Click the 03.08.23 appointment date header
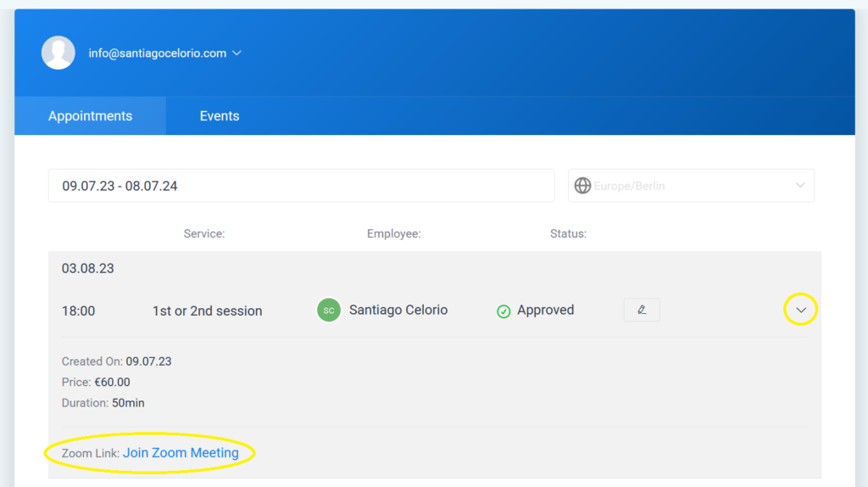Viewport: 868px width, 487px height. coord(87,268)
